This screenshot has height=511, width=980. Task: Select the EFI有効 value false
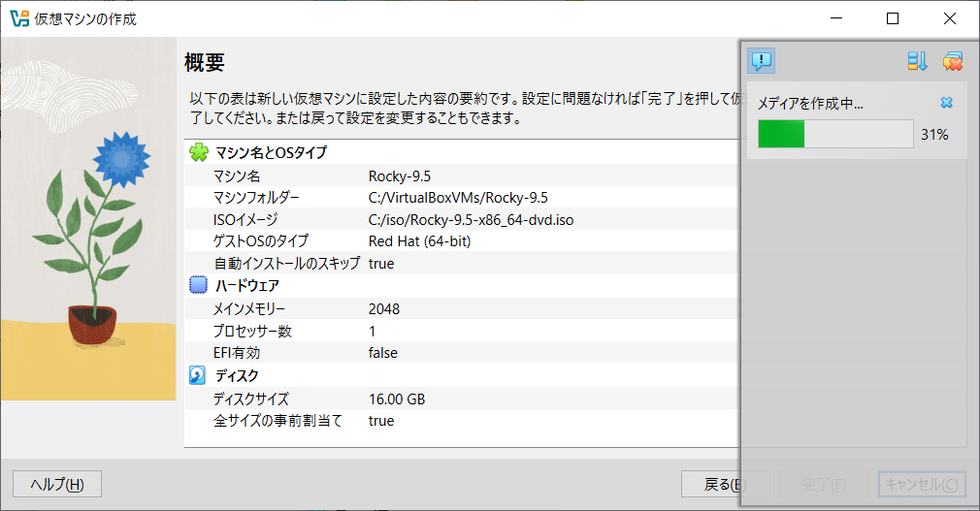tap(382, 353)
